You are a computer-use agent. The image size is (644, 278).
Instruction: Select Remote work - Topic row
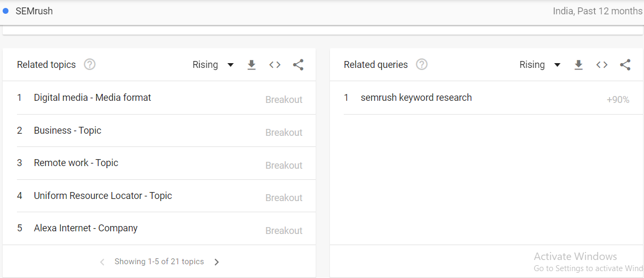[76, 163]
